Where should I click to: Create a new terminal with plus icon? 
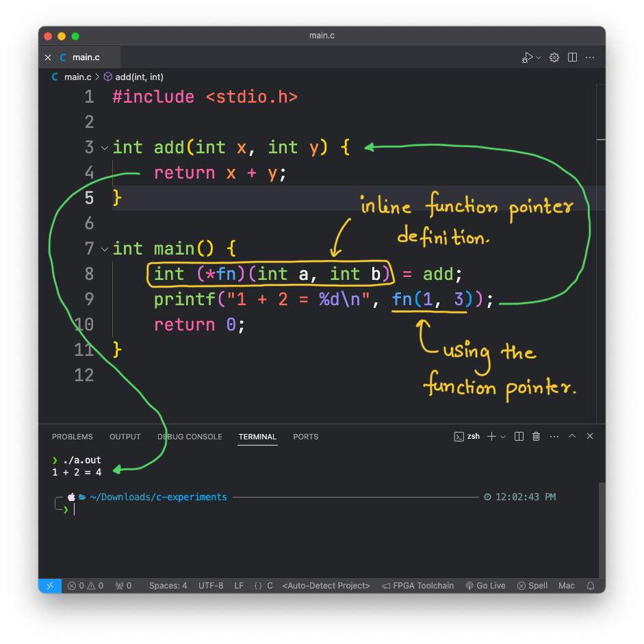click(491, 436)
